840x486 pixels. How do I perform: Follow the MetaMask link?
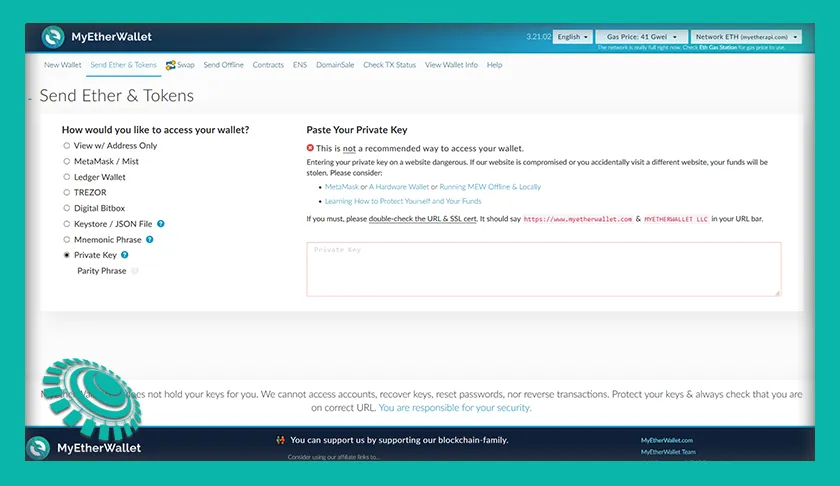(341, 186)
